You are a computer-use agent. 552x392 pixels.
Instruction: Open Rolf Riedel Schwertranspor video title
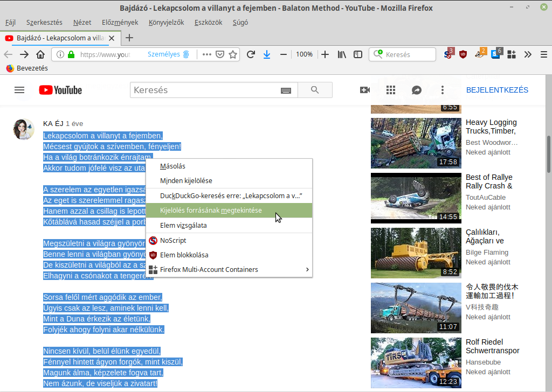point(492,346)
